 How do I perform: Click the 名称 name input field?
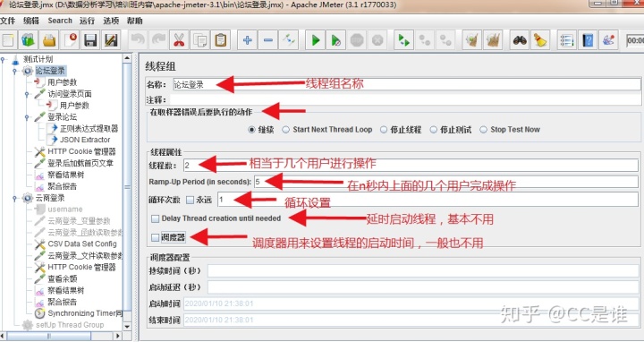tap(406, 84)
